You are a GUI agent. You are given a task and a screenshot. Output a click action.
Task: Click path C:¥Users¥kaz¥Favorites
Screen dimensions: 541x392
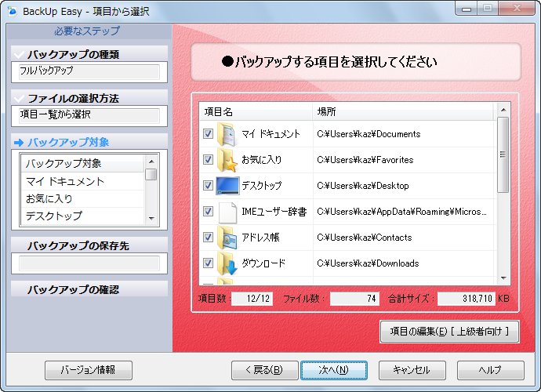pos(365,160)
